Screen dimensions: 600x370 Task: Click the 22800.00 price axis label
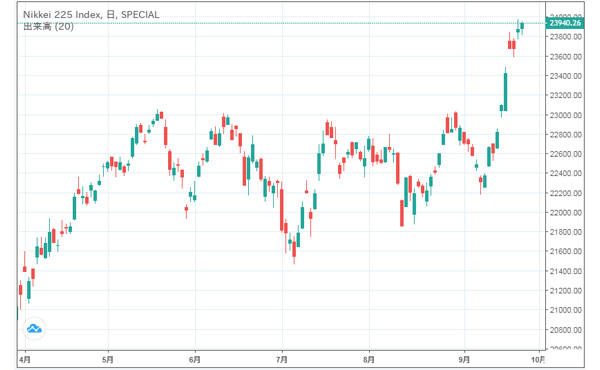click(566, 134)
